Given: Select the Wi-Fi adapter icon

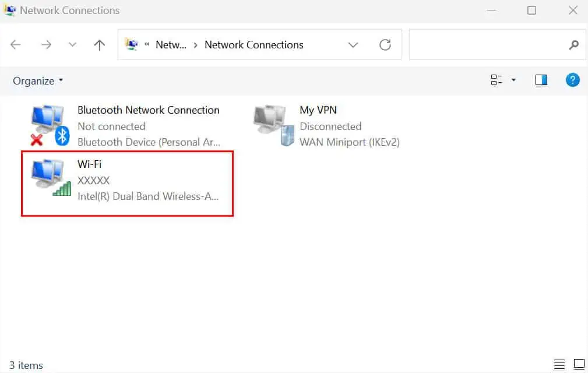Looking at the screenshot, I should 51,178.
